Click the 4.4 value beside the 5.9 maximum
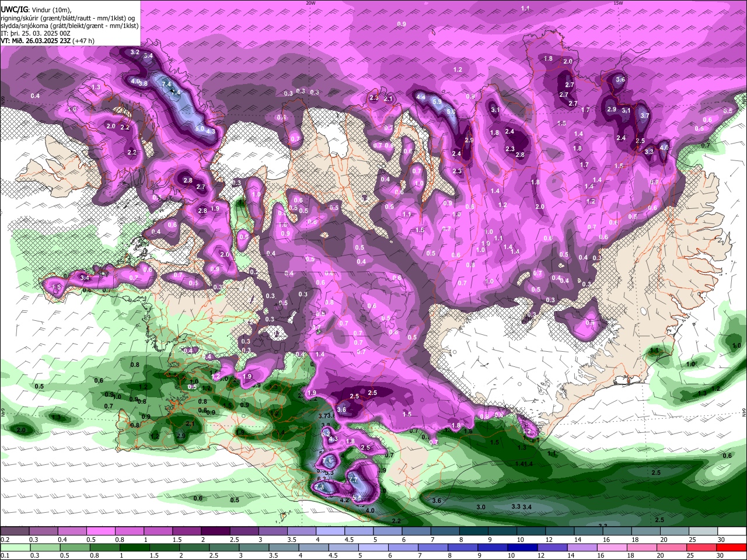 (x=421, y=96)
